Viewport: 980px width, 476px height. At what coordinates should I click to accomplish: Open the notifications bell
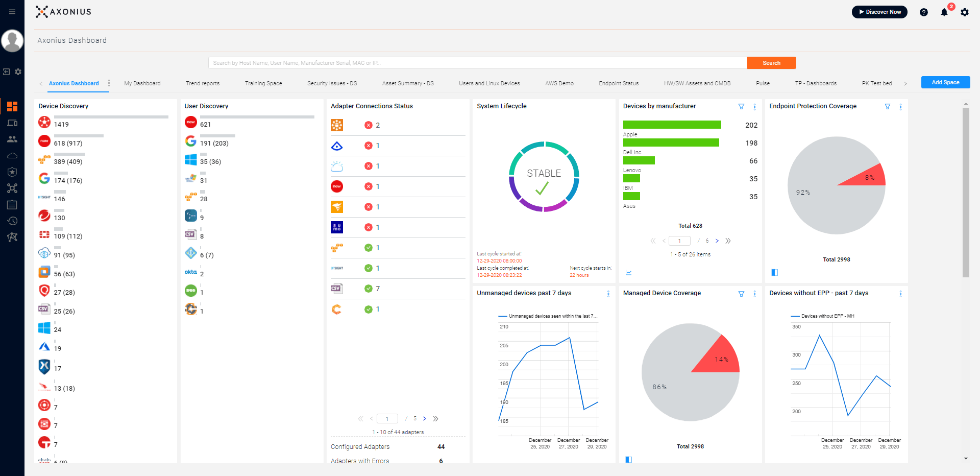click(x=944, y=12)
